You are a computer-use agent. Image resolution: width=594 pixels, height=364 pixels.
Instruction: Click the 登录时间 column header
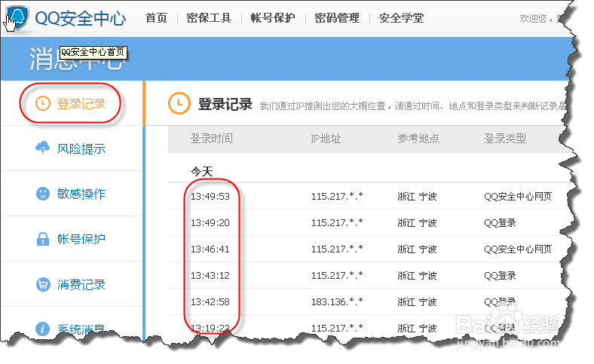[211, 139]
